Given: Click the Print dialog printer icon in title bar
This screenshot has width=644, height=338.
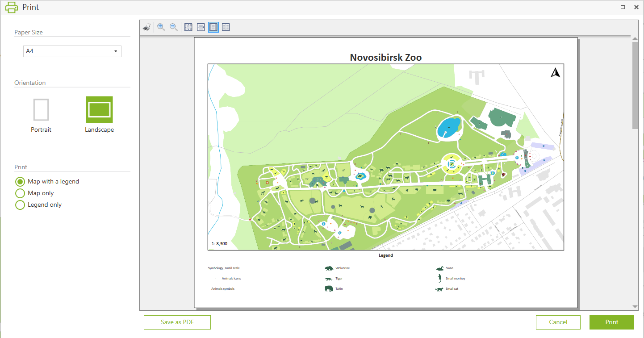Looking at the screenshot, I should pyautogui.click(x=12, y=7).
